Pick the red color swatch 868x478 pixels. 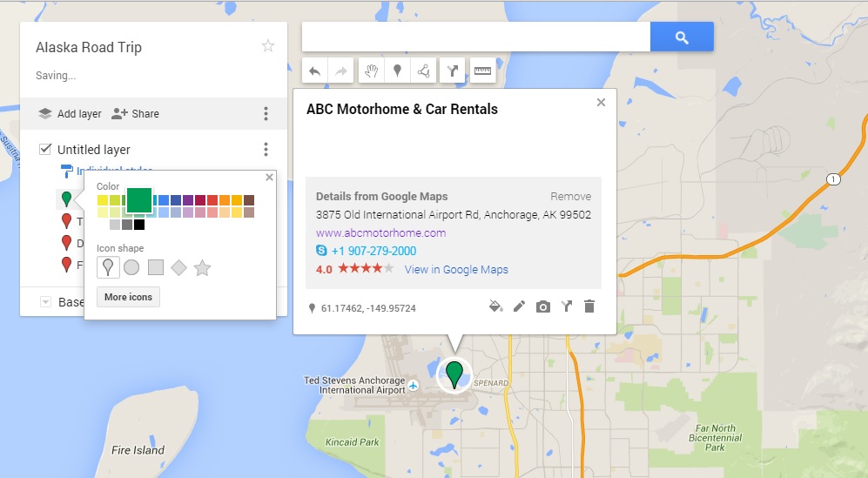212,200
